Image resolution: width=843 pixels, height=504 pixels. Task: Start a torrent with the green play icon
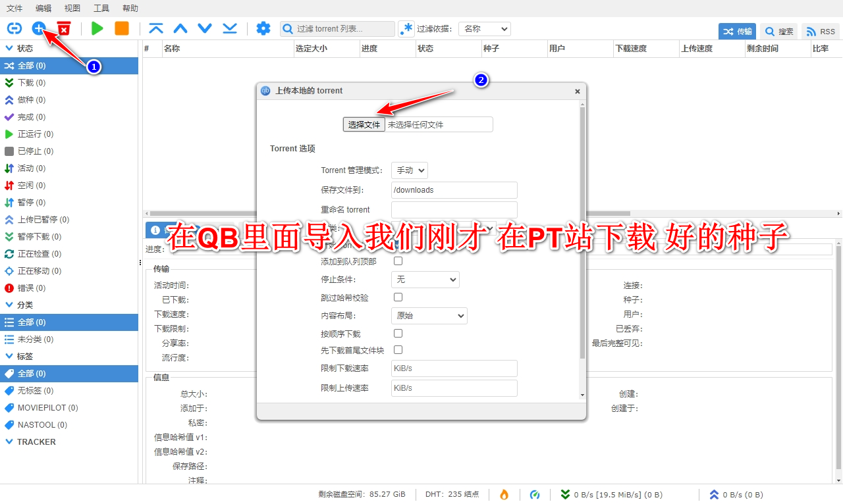[x=96, y=28]
